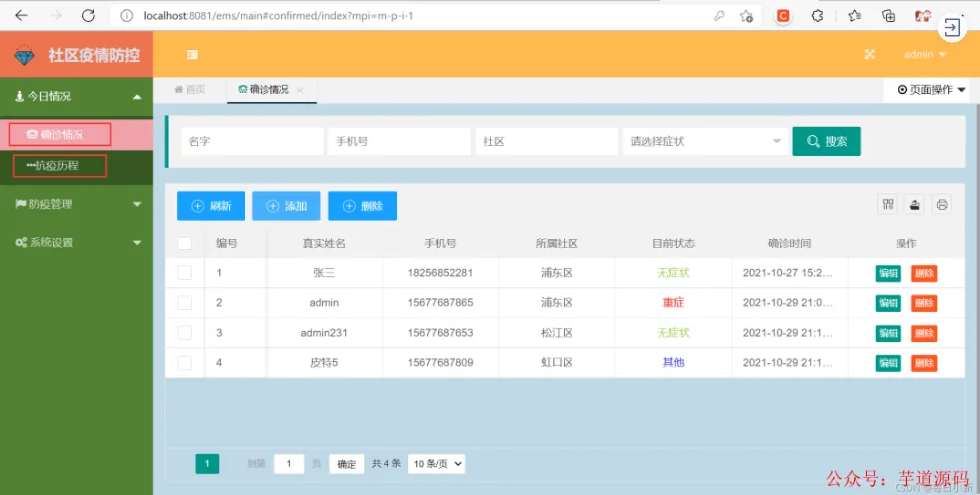Open the 请选择症状 dropdown
This screenshot has width=980, height=495.
tap(707, 141)
